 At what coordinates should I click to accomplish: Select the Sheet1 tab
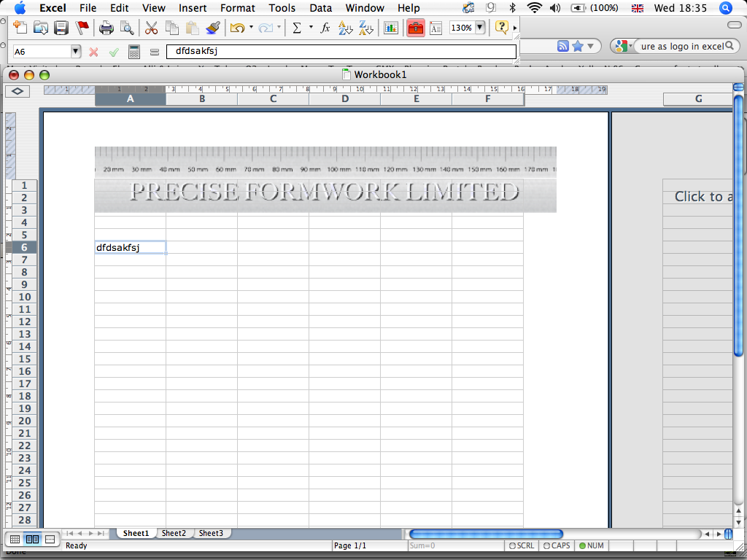pos(136,533)
